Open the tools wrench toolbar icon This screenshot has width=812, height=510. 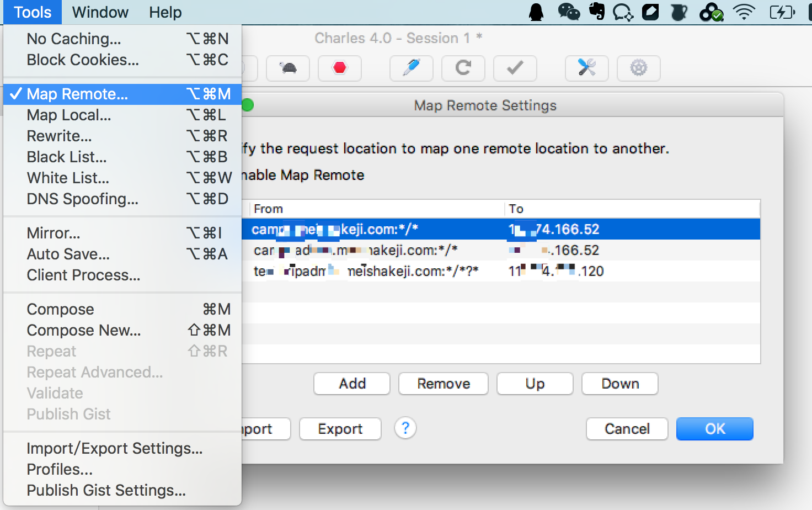(587, 68)
